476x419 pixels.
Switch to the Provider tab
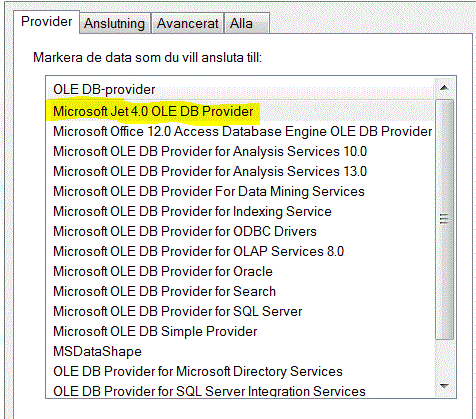46,22
